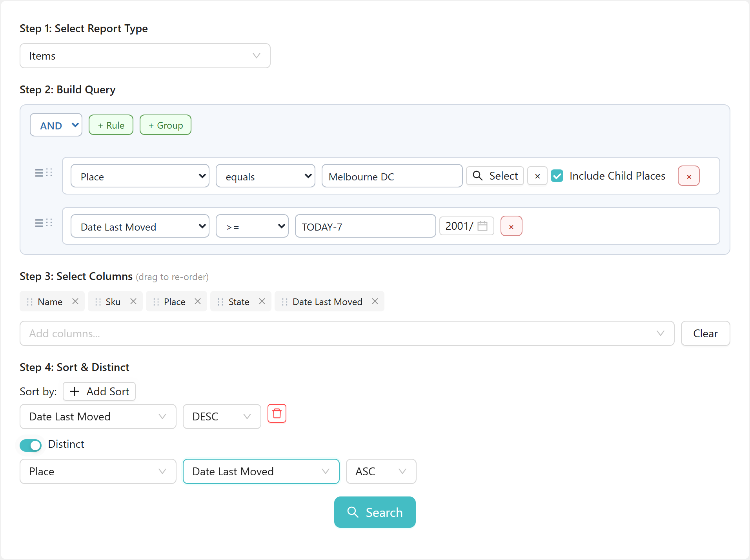Image resolution: width=750 pixels, height=560 pixels.
Task: Click the + Rule button
Action: (111, 125)
